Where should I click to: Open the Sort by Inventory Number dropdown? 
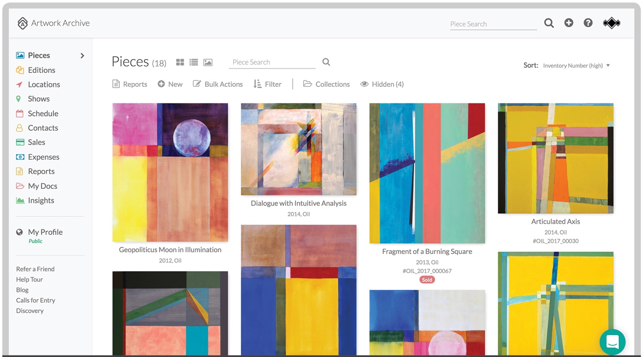[x=576, y=65]
